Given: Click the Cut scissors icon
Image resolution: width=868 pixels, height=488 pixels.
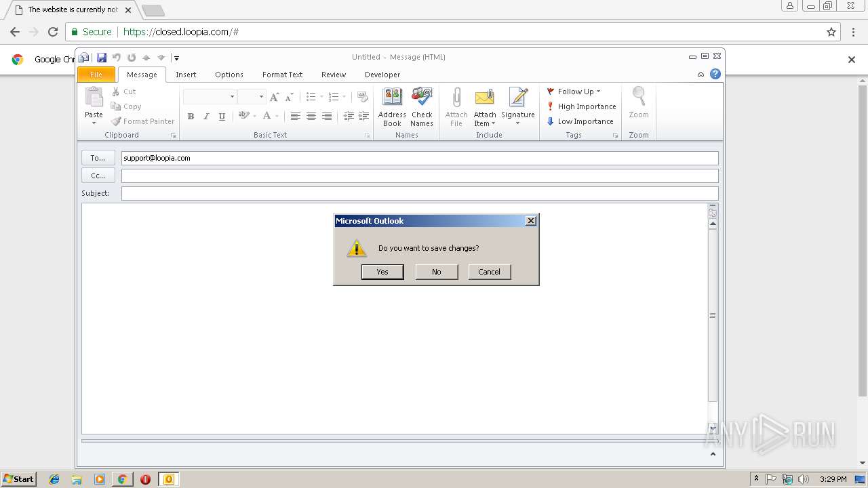Looking at the screenshot, I should pos(116,91).
